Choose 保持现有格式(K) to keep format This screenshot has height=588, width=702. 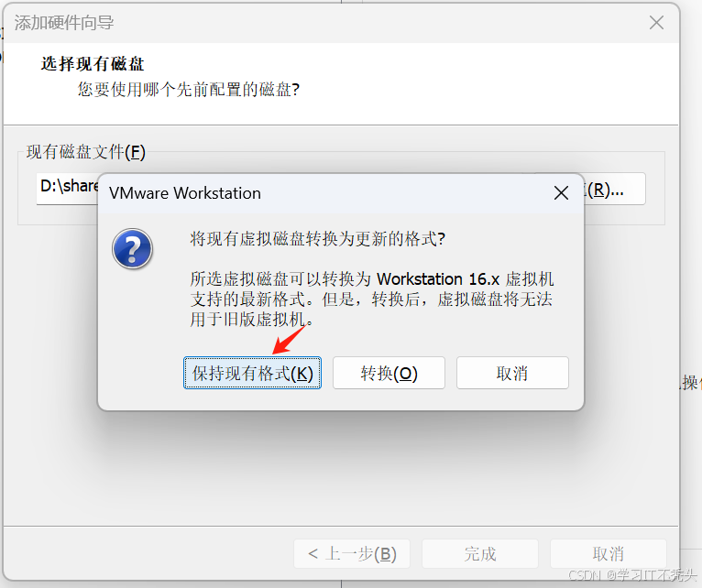tap(252, 373)
